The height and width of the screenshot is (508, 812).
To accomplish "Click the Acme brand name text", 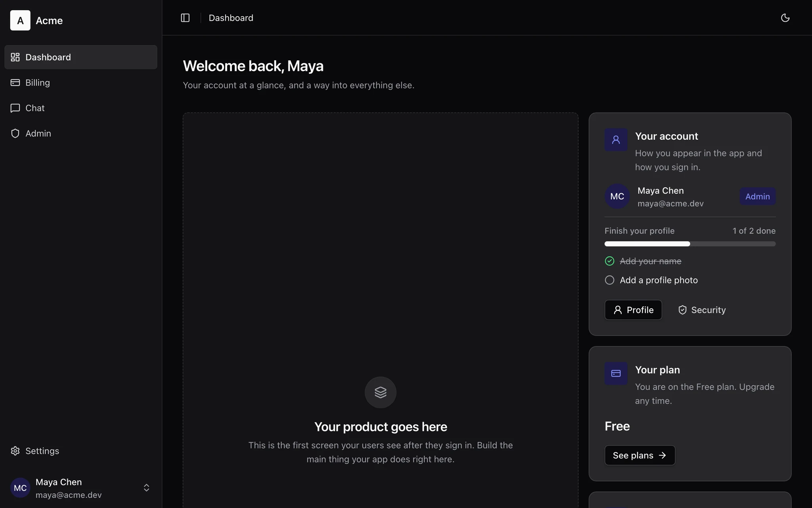I will [49, 21].
